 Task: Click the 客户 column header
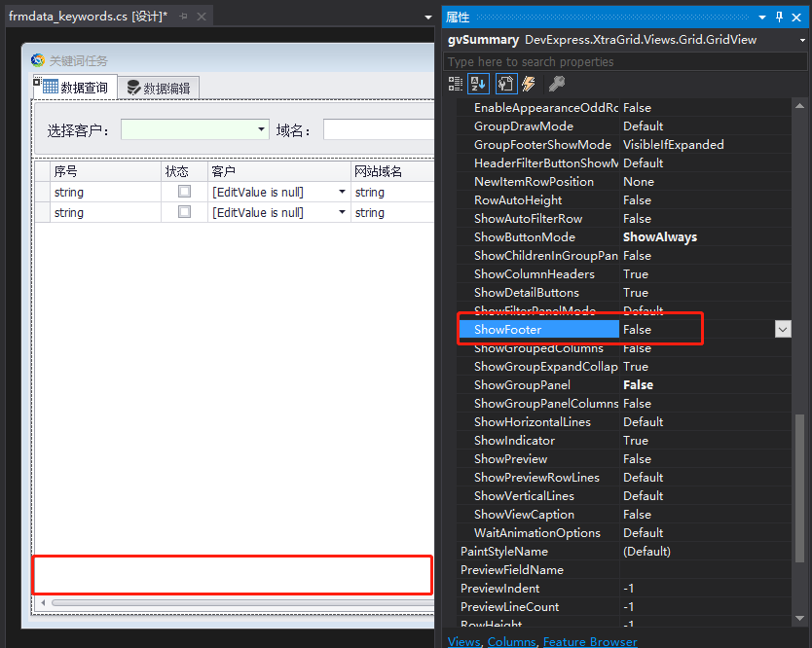coord(279,171)
